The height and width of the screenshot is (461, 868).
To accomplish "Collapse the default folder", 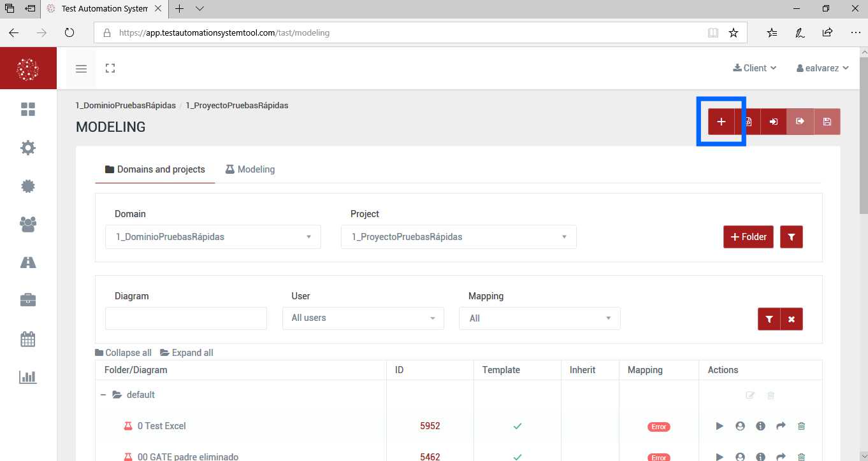I will pos(103,395).
